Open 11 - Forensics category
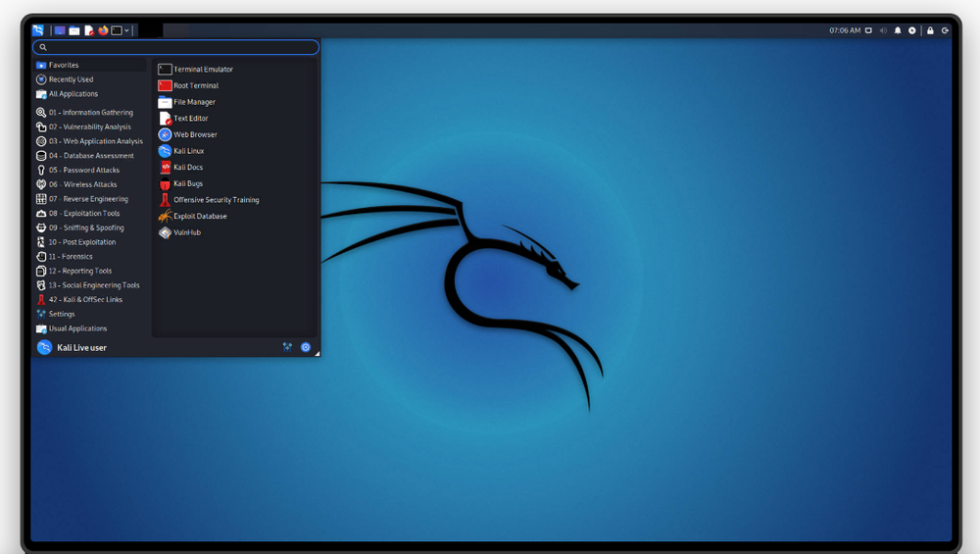Screen dimensions: 980x554 tap(90, 256)
